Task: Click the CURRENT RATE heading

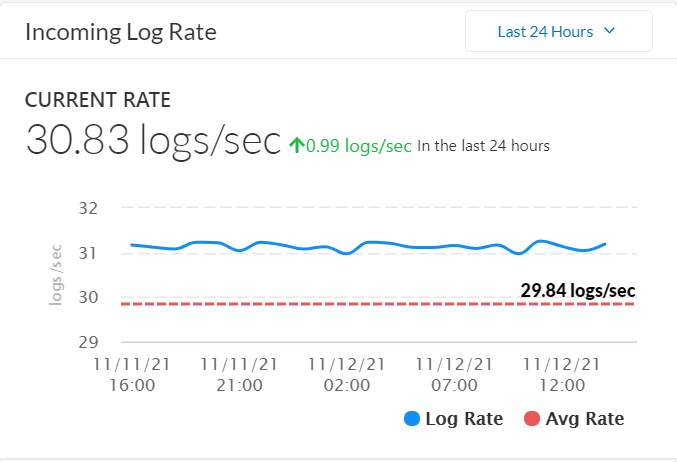Action: [97, 99]
